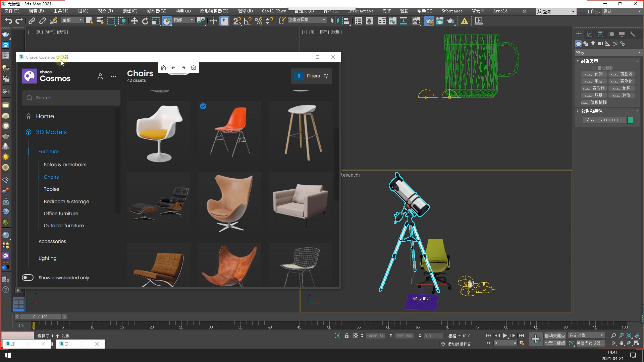This screenshot has width=644, height=362.
Task: Select the Rotate tool
Action: [x=145, y=21]
